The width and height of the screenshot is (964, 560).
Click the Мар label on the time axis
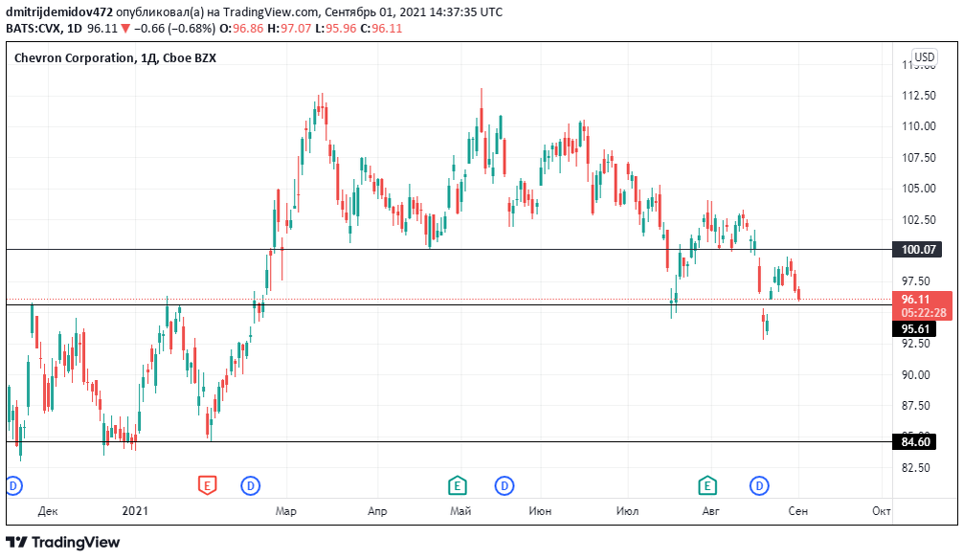(286, 511)
